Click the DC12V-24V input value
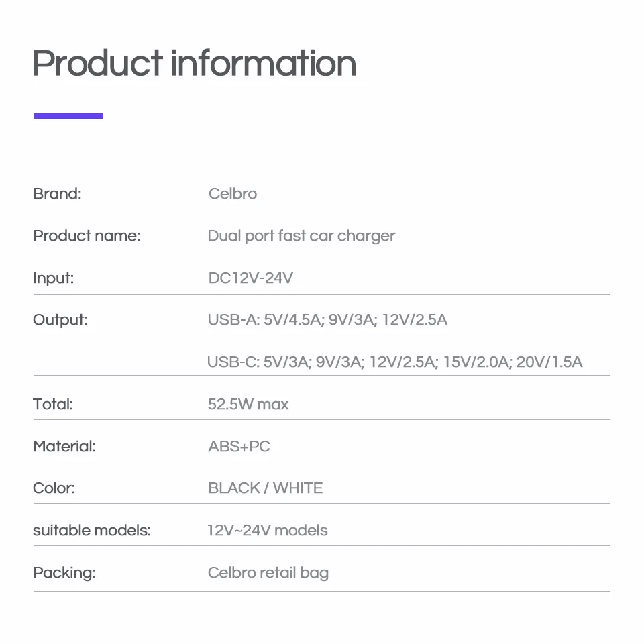The height and width of the screenshot is (644, 644). [250, 278]
